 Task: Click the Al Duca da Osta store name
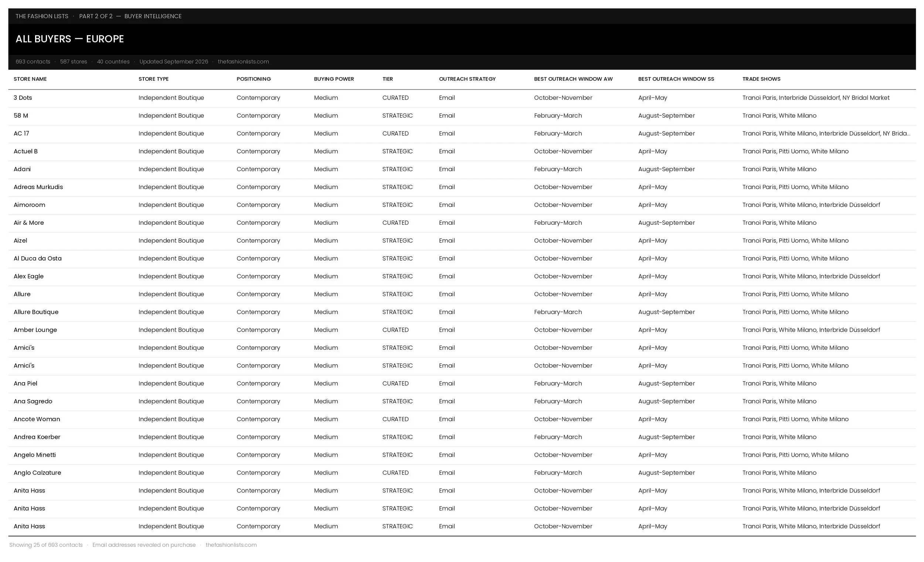(x=37, y=258)
